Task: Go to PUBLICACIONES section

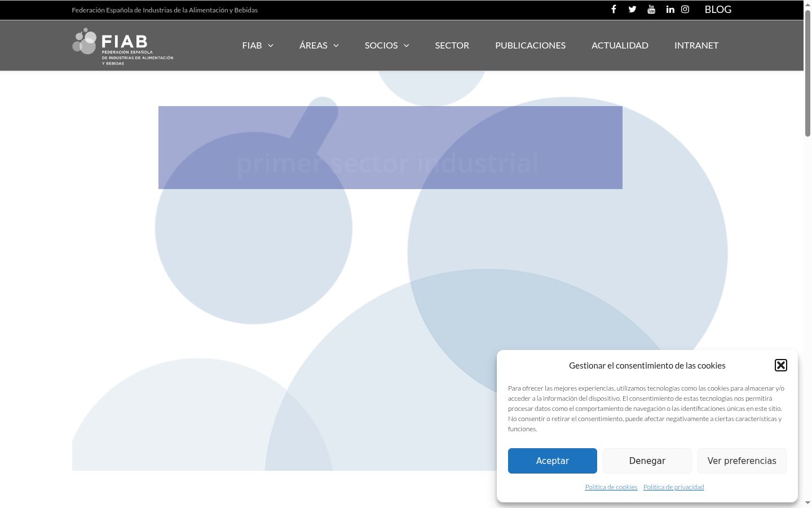Action: (x=530, y=45)
